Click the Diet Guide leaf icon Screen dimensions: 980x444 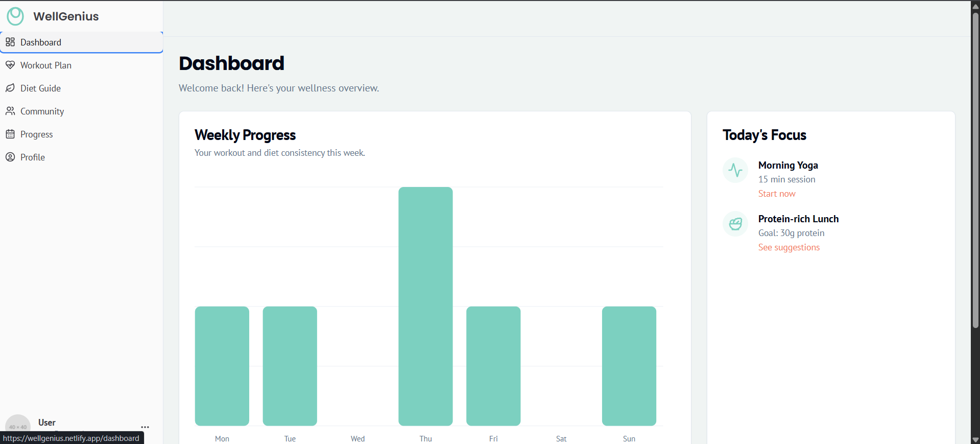tap(10, 88)
